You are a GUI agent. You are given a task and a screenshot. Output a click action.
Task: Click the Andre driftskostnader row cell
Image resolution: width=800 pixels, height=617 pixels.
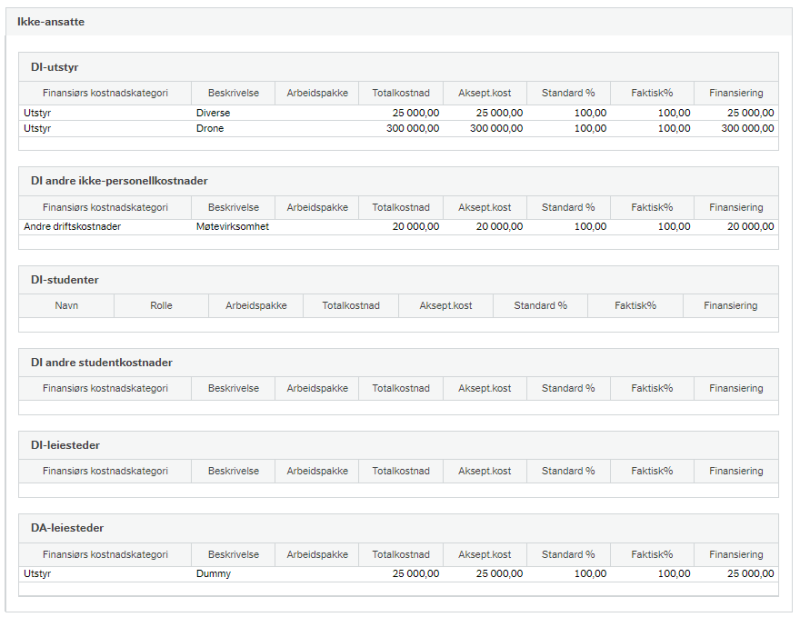(72, 227)
